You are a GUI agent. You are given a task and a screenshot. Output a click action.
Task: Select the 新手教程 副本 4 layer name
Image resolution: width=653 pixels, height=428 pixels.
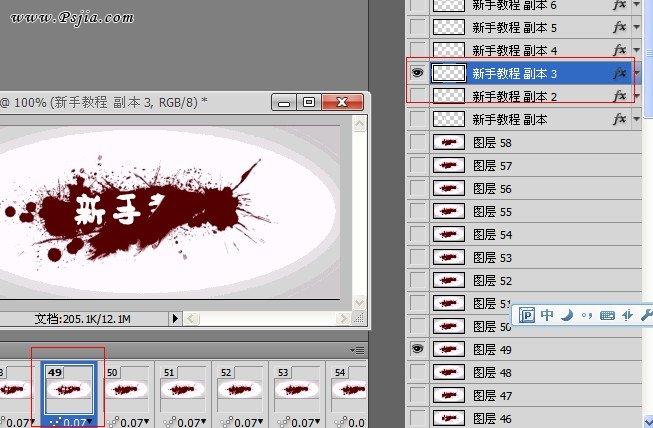point(514,51)
